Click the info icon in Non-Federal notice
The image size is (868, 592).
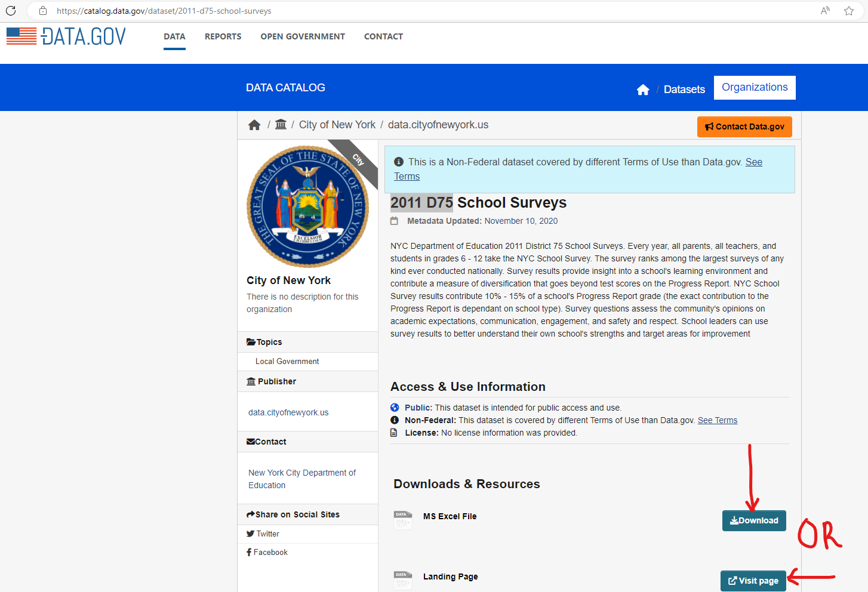[399, 162]
